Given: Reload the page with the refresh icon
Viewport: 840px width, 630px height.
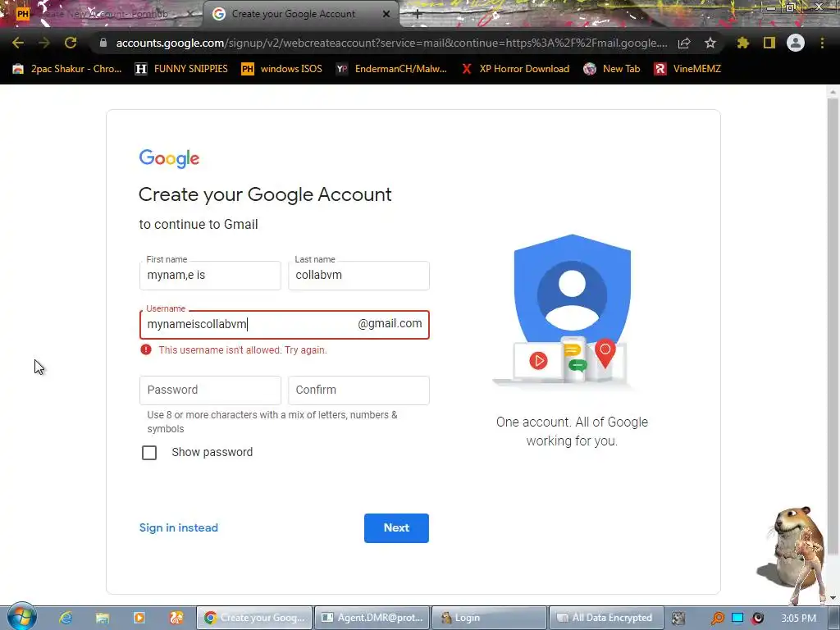Looking at the screenshot, I should pyautogui.click(x=71, y=43).
